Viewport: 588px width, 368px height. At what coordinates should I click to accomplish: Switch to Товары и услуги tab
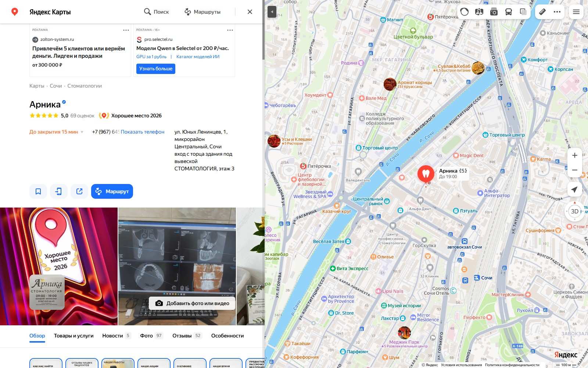click(74, 336)
